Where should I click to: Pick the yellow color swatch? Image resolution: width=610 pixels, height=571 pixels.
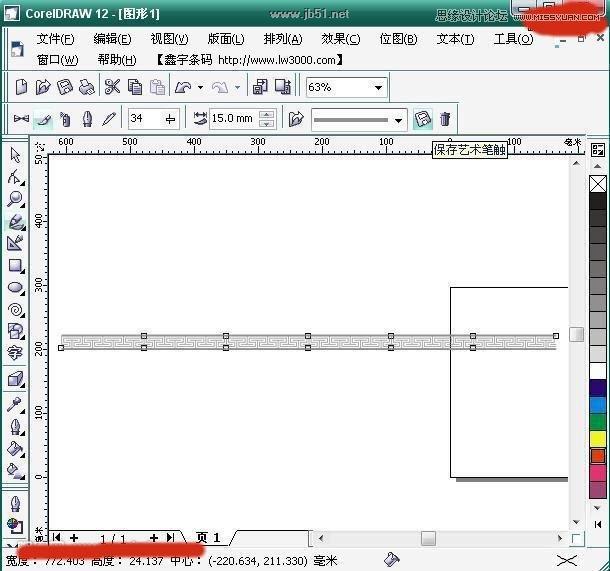point(598,438)
